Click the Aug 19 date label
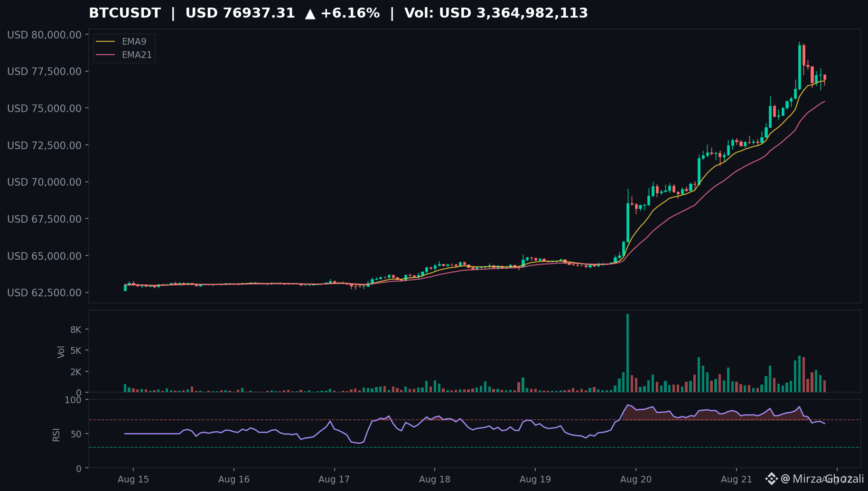This screenshot has width=868, height=491. (x=535, y=479)
